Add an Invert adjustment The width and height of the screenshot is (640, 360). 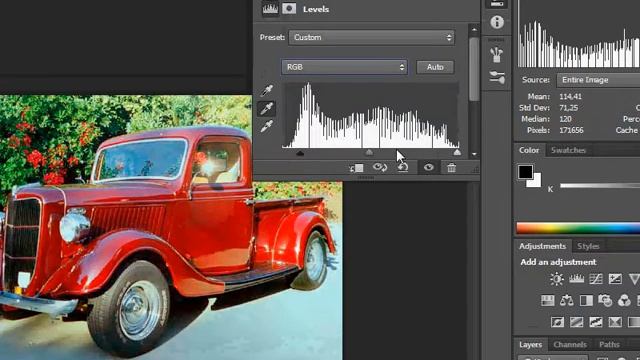558,322
